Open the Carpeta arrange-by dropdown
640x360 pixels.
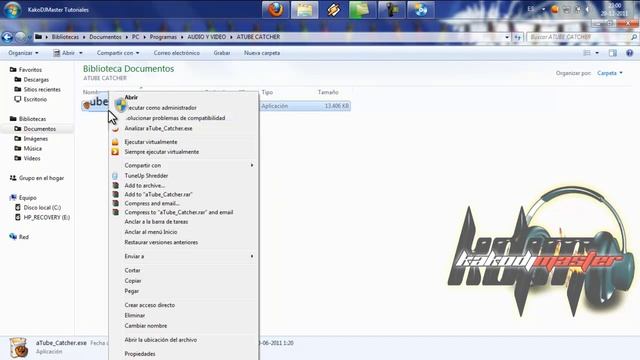coord(610,73)
